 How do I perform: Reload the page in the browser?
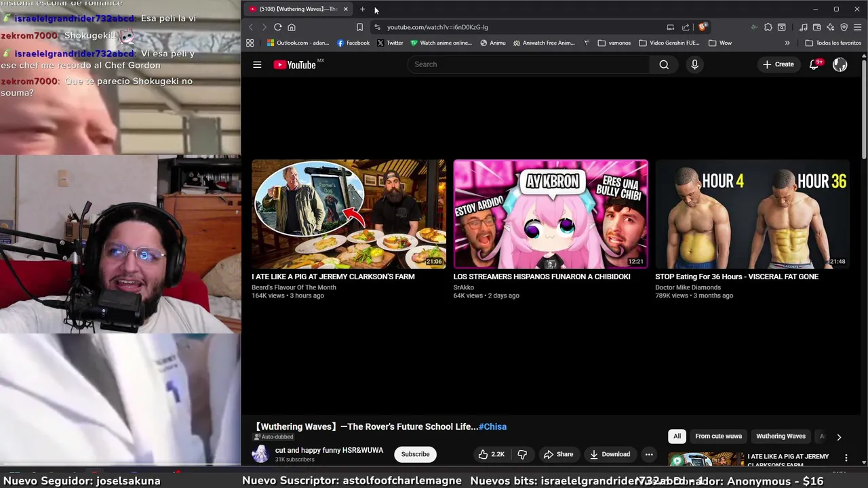coord(277,27)
